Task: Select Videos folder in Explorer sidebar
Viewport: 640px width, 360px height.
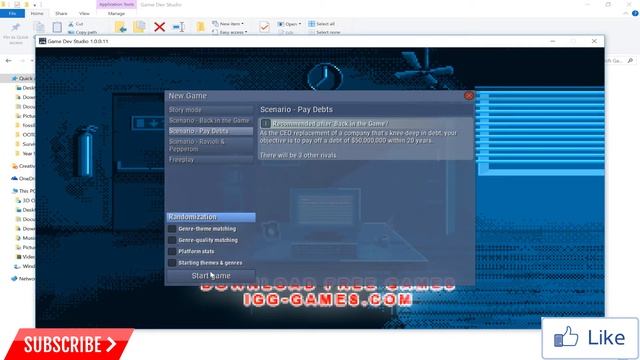Action: pyautogui.click(x=25, y=257)
